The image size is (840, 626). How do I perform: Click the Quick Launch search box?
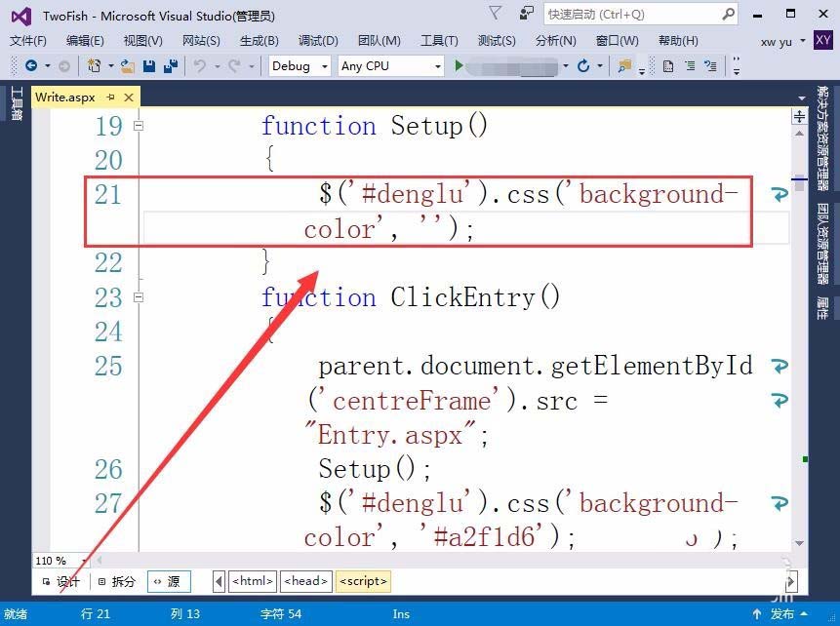point(624,15)
